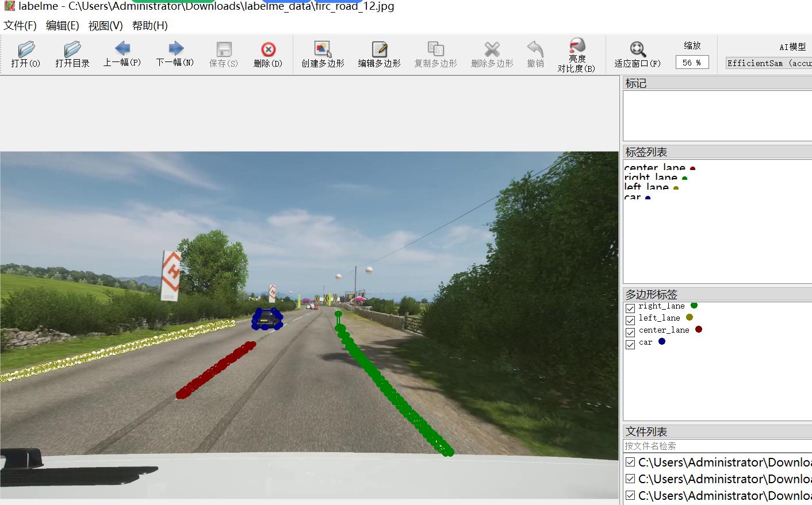Hide the car polygon via checkbox
The width and height of the screenshot is (812, 505).
(x=630, y=344)
